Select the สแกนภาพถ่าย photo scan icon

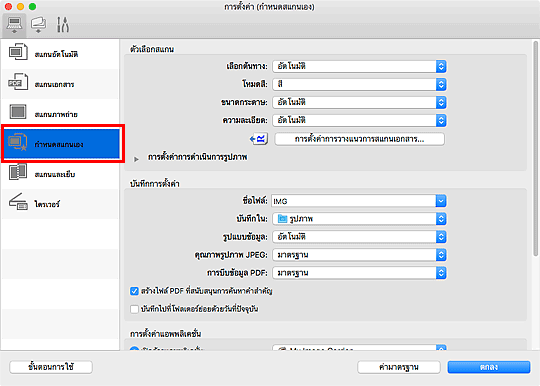18,112
